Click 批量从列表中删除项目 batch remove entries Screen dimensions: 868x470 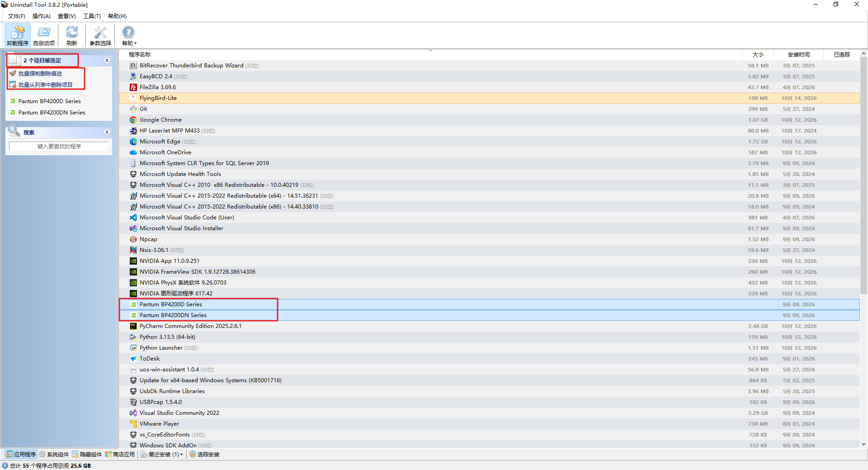[x=45, y=85]
